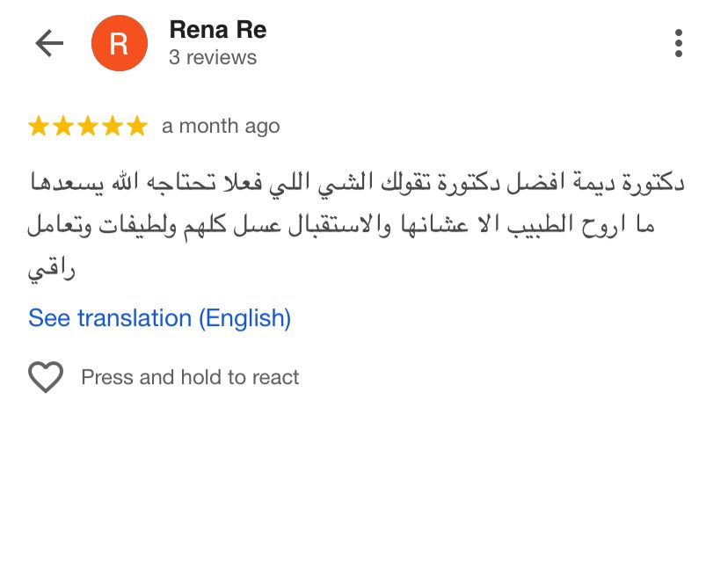Viewport: 728px width, 581px height.
Task: Activate the fourth star toggle
Action: point(111,126)
